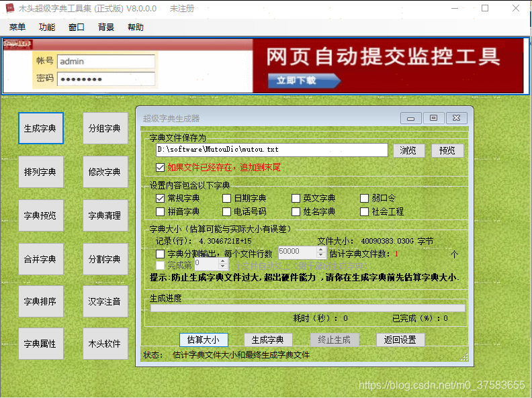This screenshot has height=398, width=532.
Task: Decrease the 完成第 value with the down arrow
Action: pyautogui.click(x=222, y=267)
